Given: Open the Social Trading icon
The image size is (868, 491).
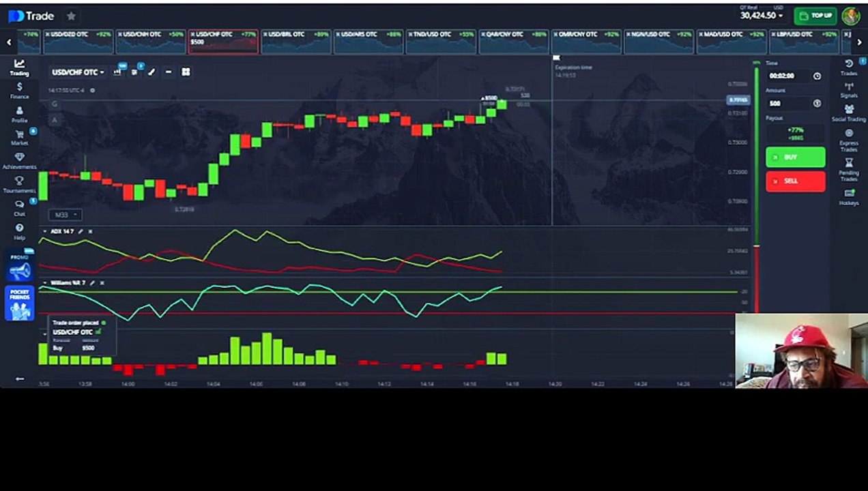Looking at the screenshot, I should tap(849, 113).
